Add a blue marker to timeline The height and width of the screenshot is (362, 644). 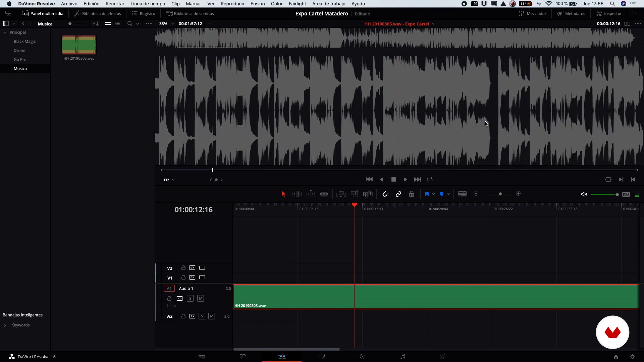(x=442, y=194)
